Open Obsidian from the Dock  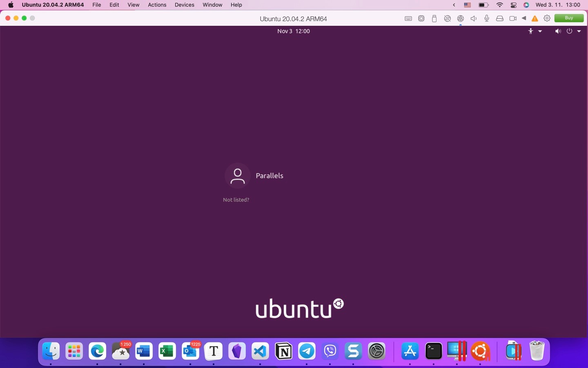pyautogui.click(x=237, y=351)
